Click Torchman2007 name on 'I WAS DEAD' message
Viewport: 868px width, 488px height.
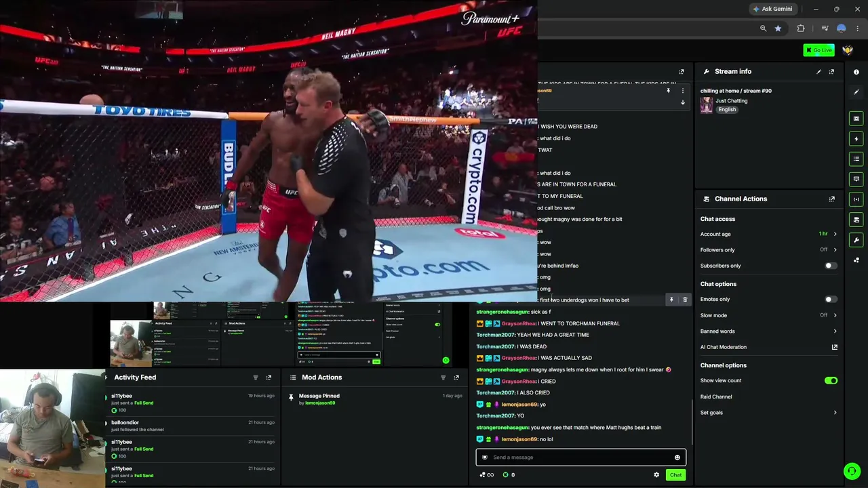(x=495, y=347)
